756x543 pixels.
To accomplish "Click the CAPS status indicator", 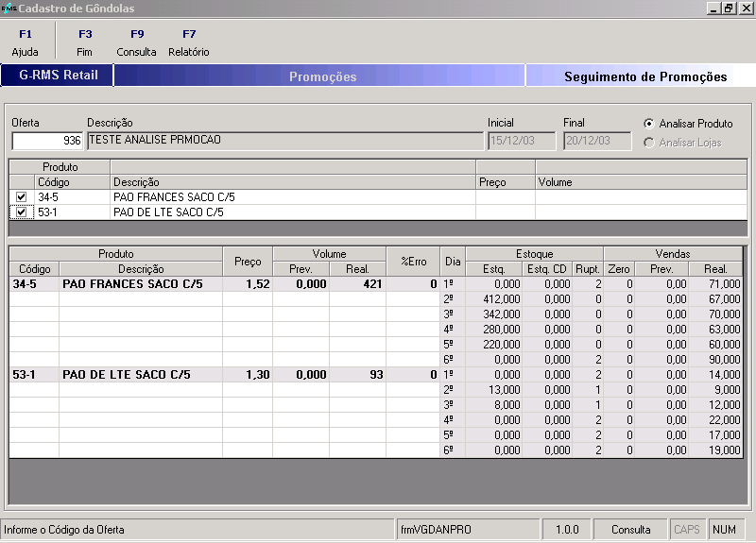I will 687,530.
